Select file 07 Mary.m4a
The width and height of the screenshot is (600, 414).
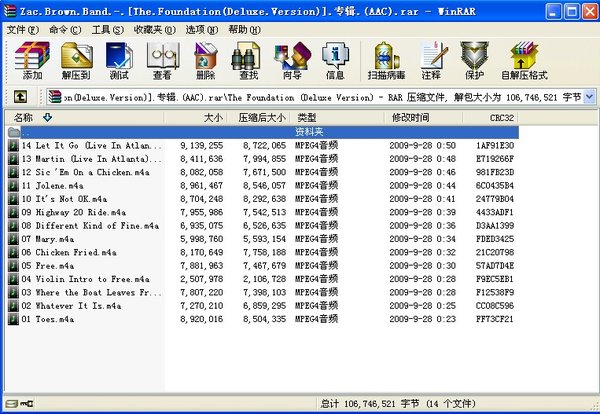pyautogui.click(x=262, y=239)
